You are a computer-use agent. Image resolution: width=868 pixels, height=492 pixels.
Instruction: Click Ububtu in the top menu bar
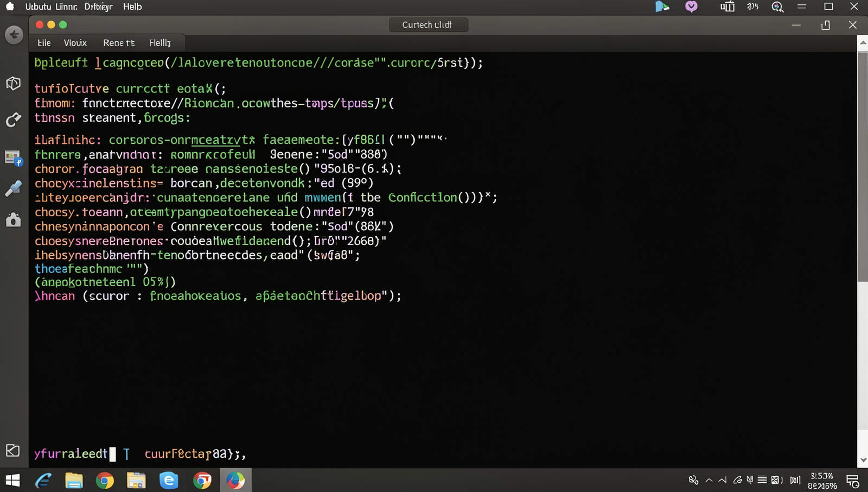click(38, 7)
